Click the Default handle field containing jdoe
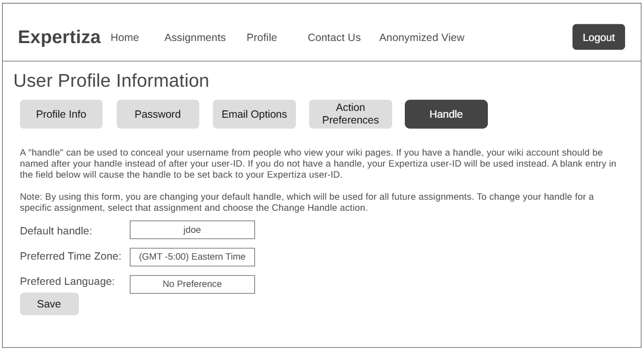Viewport: 644px width, 350px height. 192,230
